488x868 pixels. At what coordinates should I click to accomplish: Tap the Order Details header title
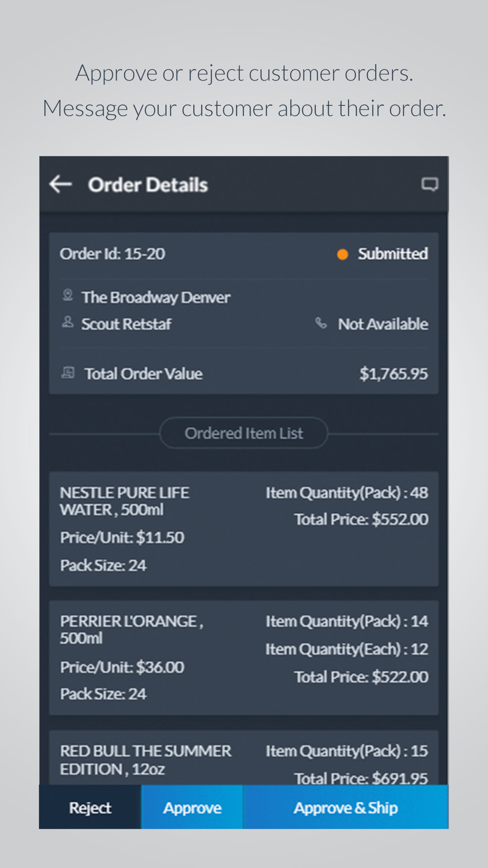pos(148,185)
